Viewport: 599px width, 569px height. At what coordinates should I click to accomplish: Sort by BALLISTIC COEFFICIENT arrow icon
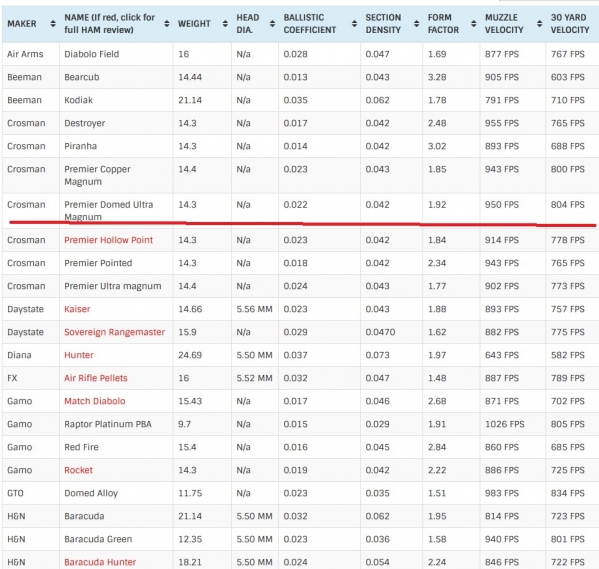[354, 24]
